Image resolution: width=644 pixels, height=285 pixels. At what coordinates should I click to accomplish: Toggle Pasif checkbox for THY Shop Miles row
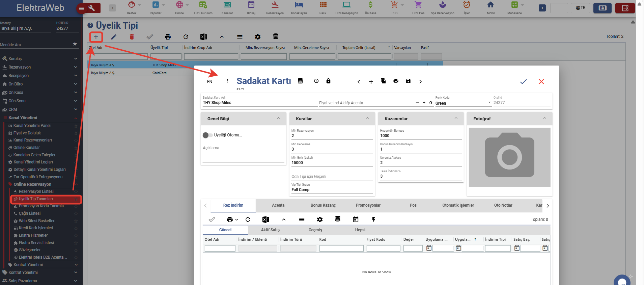coord(425,64)
